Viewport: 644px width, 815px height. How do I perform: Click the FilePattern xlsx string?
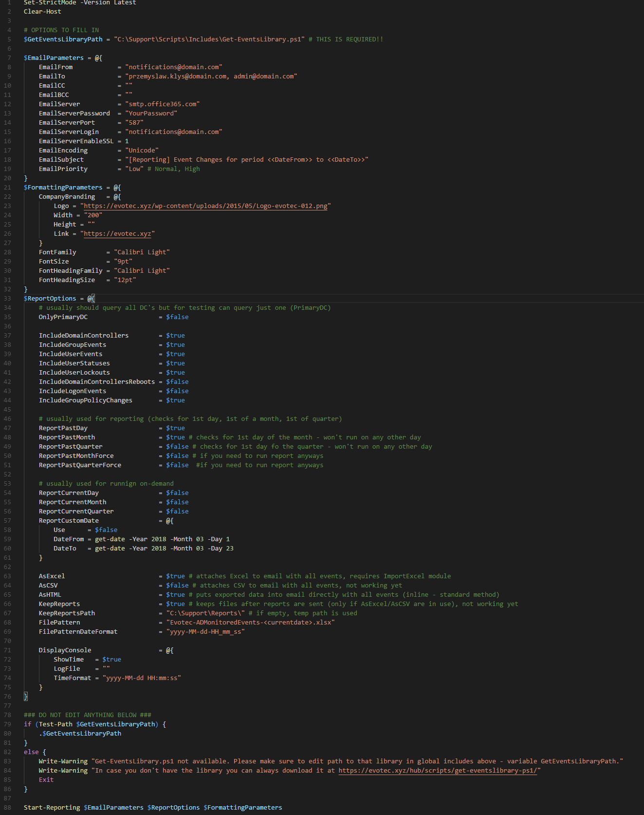click(x=250, y=623)
